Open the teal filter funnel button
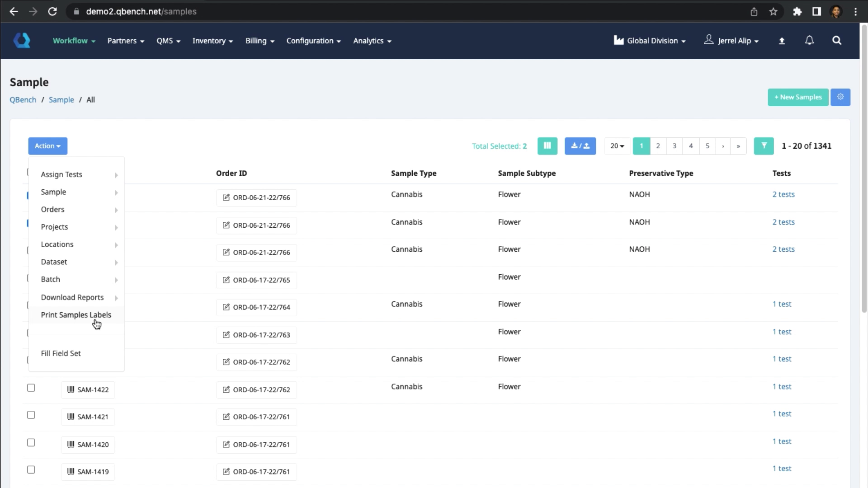The height and width of the screenshot is (488, 868). [x=764, y=146]
